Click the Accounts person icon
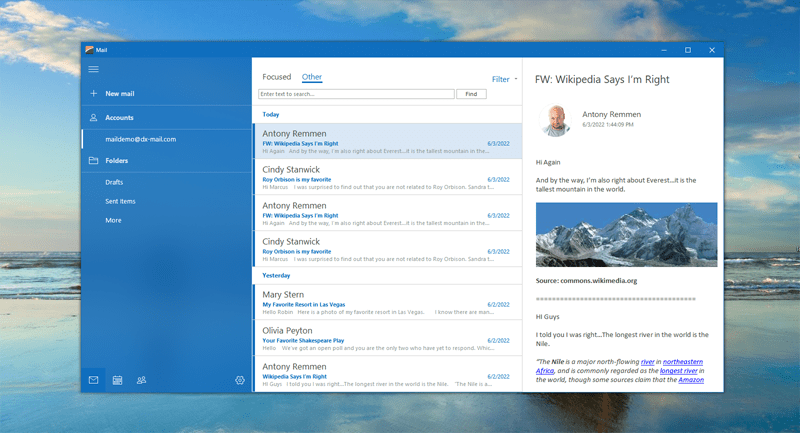The width and height of the screenshot is (800, 433). (x=93, y=117)
